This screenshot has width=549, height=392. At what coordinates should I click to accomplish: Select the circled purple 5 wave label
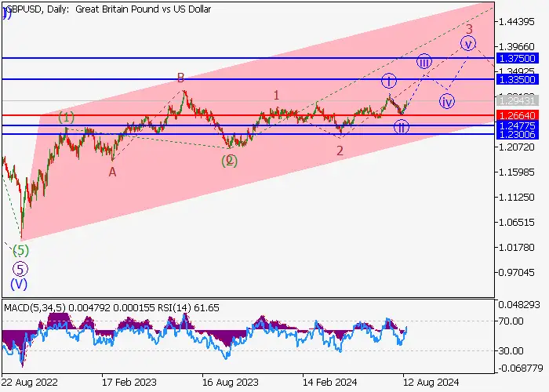(x=20, y=270)
